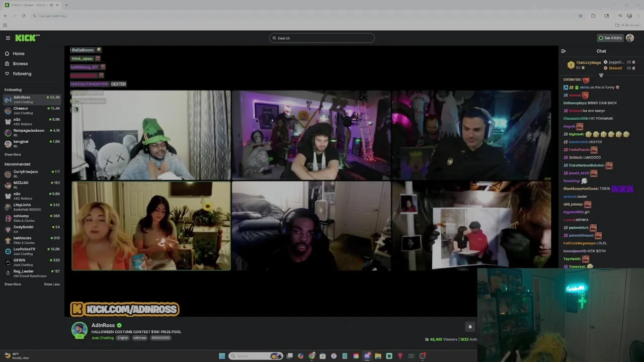Click DzGameplayz username in chat
This screenshot has height=362, width=644.
(575, 103)
